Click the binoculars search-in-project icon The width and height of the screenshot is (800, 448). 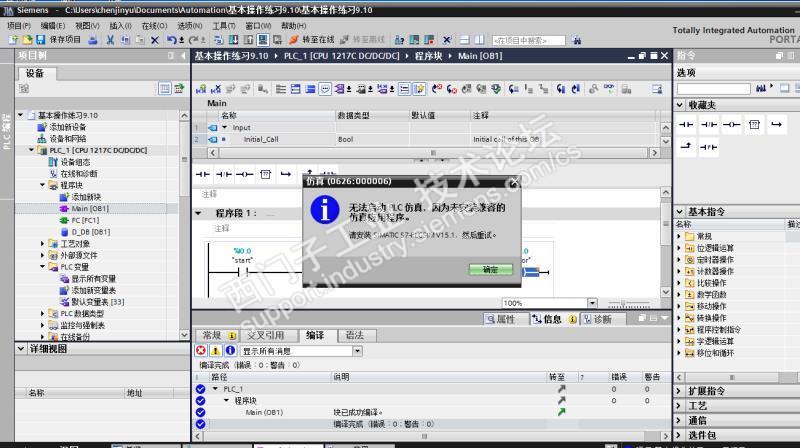coord(577,40)
